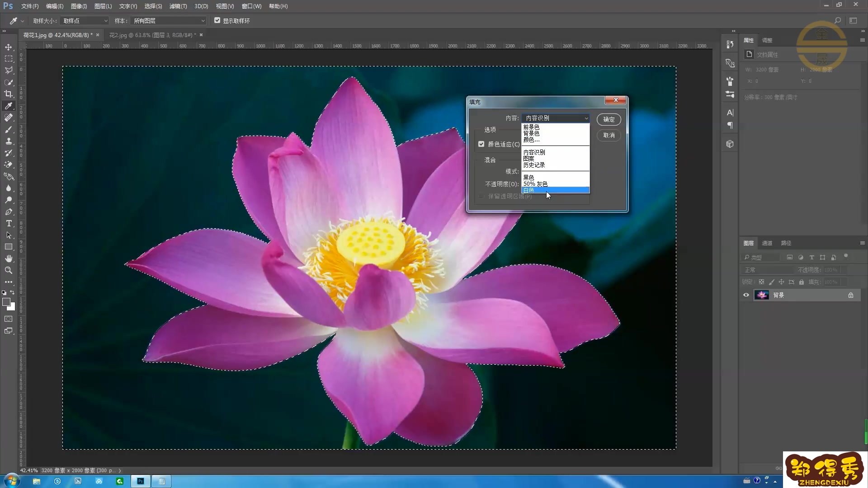The height and width of the screenshot is (488, 868).
Task: Select the Hand tool
Action: point(9,258)
